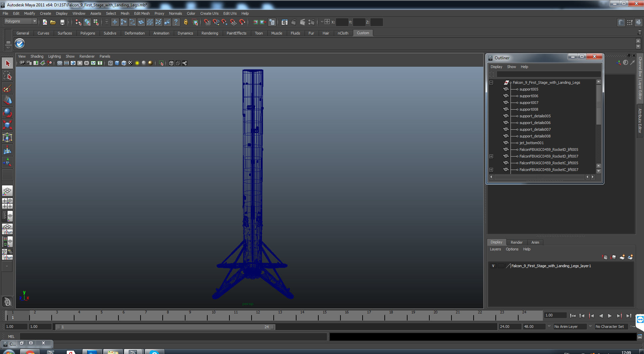Viewport: 644px width, 354px height.
Task: Open the Layers menu in Layer Editor
Action: click(495, 249)
